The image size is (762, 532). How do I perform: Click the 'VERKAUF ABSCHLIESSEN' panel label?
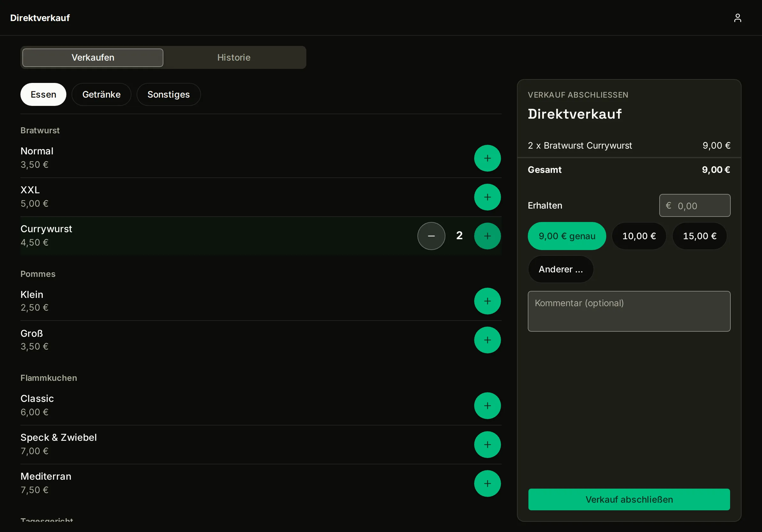[578, 95]
